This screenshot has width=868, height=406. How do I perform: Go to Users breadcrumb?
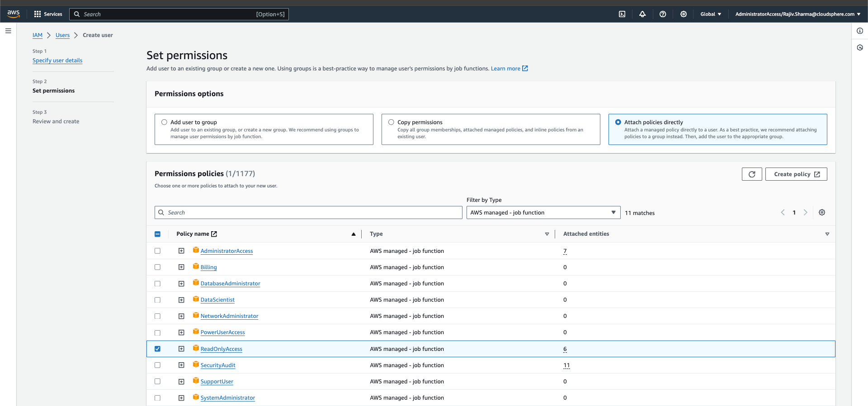[62, 35]
